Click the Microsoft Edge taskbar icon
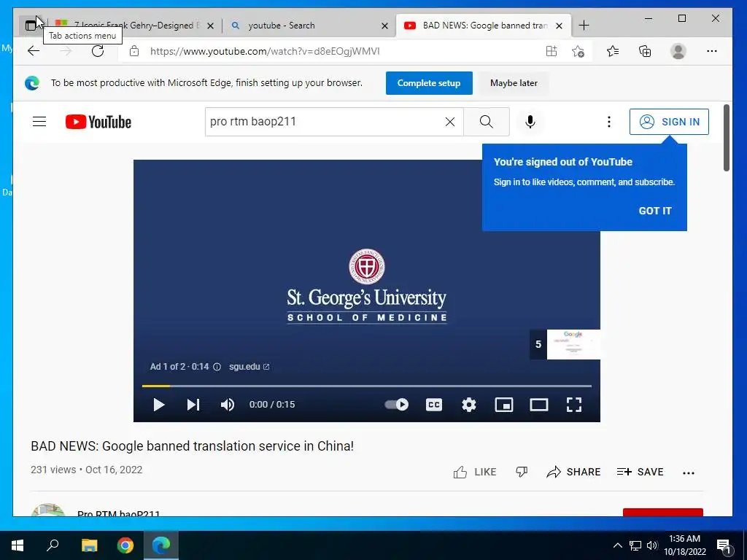747x560 pixels. tap(161, 545)
